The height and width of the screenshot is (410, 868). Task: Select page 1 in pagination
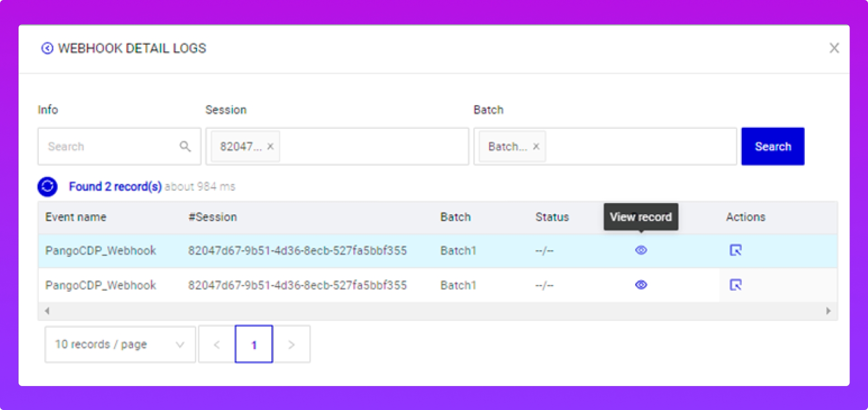pyautogui.click(x=254, y=344)
